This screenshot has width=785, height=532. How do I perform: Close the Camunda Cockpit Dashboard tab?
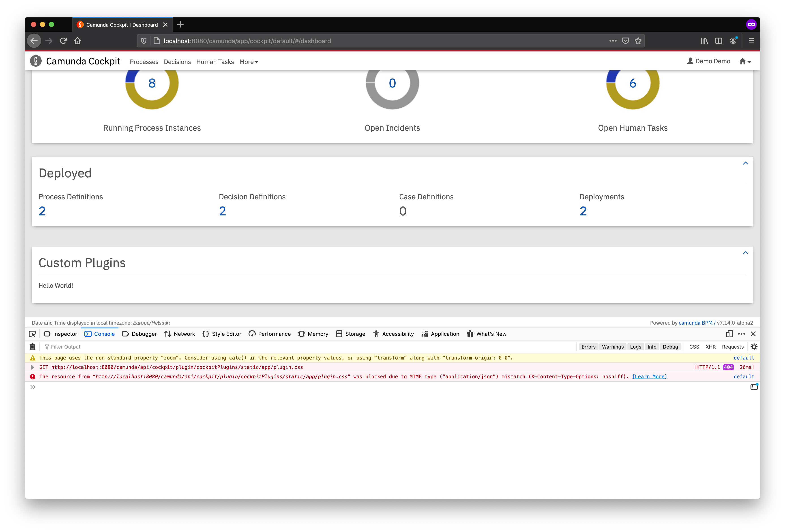165,25
